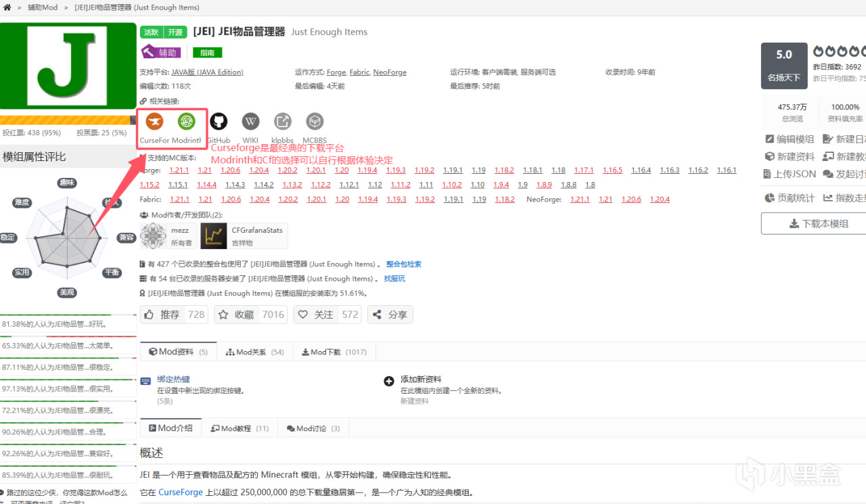Click Fabric in 运行方式 row
866x504 pixels.
tap(359, 72)
